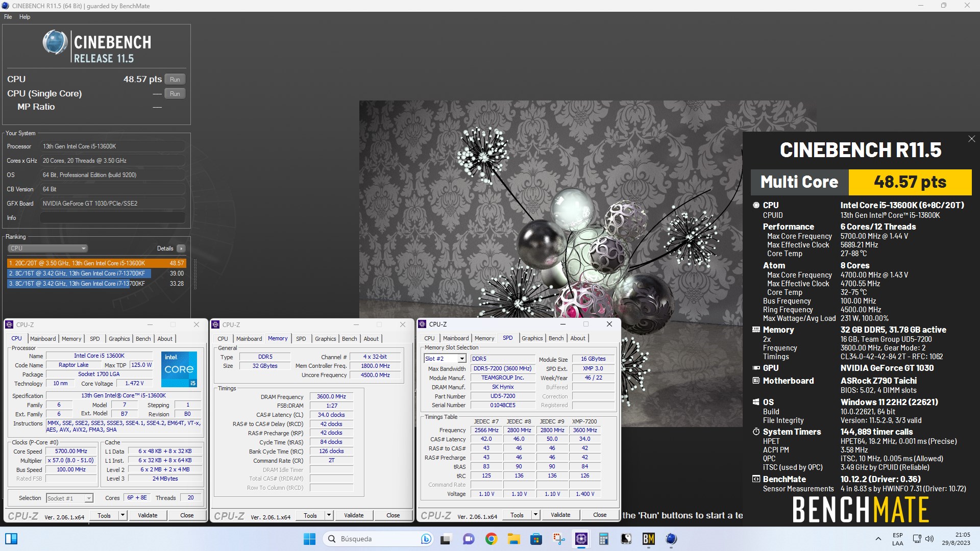Open the volume control in system tray
Image resolution: width=980 pixels, height=551 pixels.
(x=929, y=539)
